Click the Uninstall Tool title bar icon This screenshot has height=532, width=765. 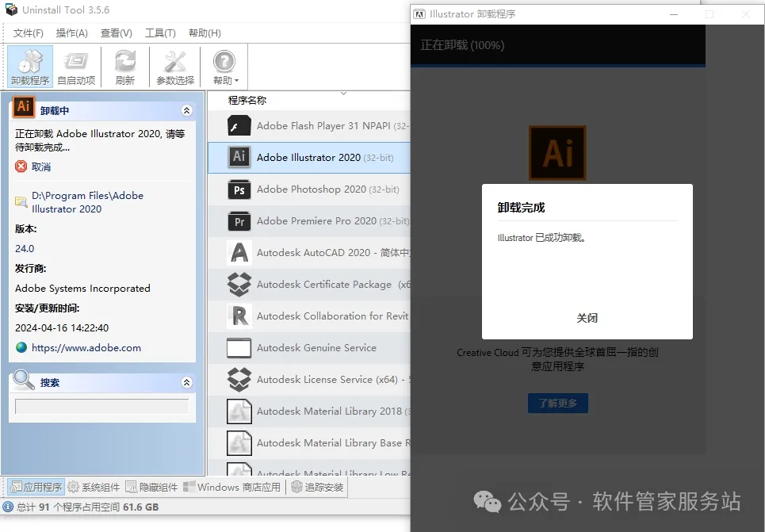(11, 10)
